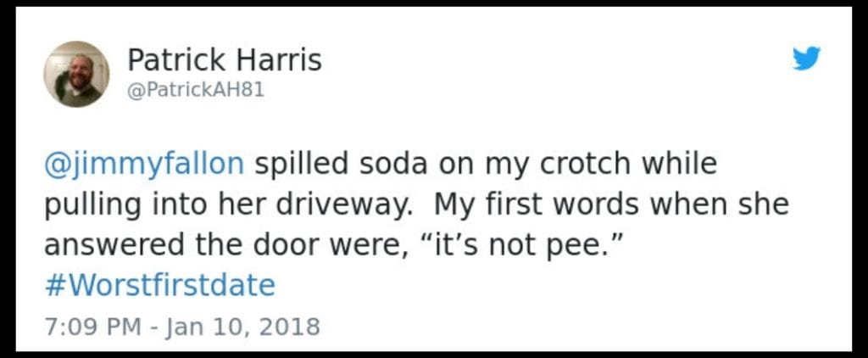Click the 7:09 PM timestamp
The height and width of the screenshot is (358, 868).
90,326
